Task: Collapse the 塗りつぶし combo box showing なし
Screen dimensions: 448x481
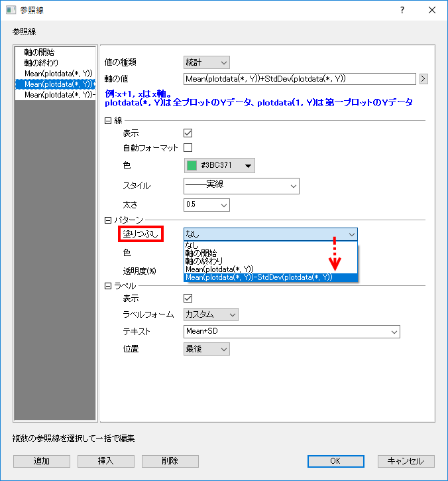Action: point(270,234)
